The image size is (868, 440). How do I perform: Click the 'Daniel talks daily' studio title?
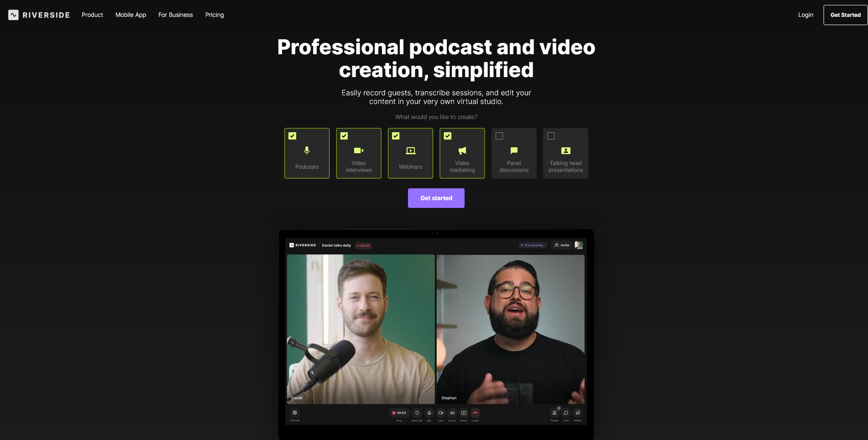click(336, 245)
